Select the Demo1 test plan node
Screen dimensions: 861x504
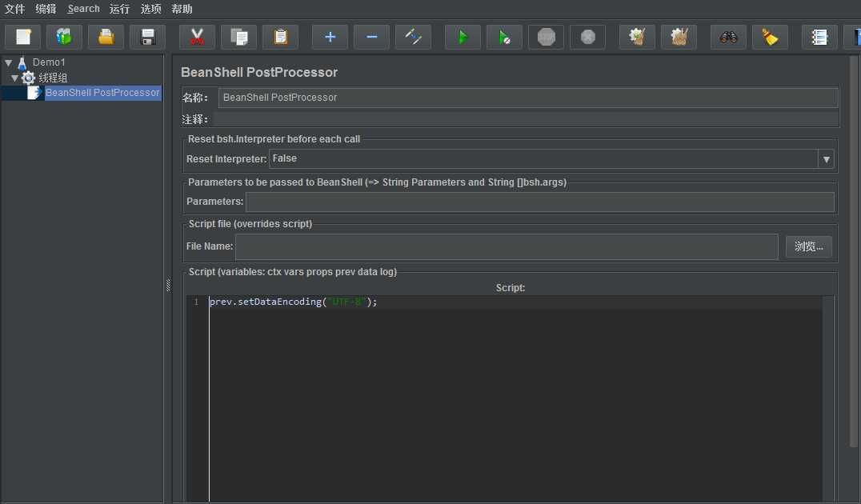(x=48, y=62)
